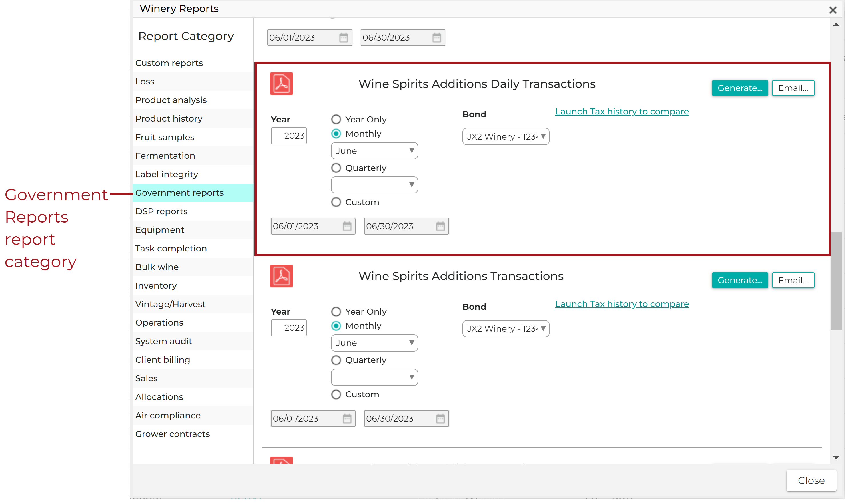Click Year field 2023 in Additions Transactions
The image size is (848, 504).
[289, 328]
